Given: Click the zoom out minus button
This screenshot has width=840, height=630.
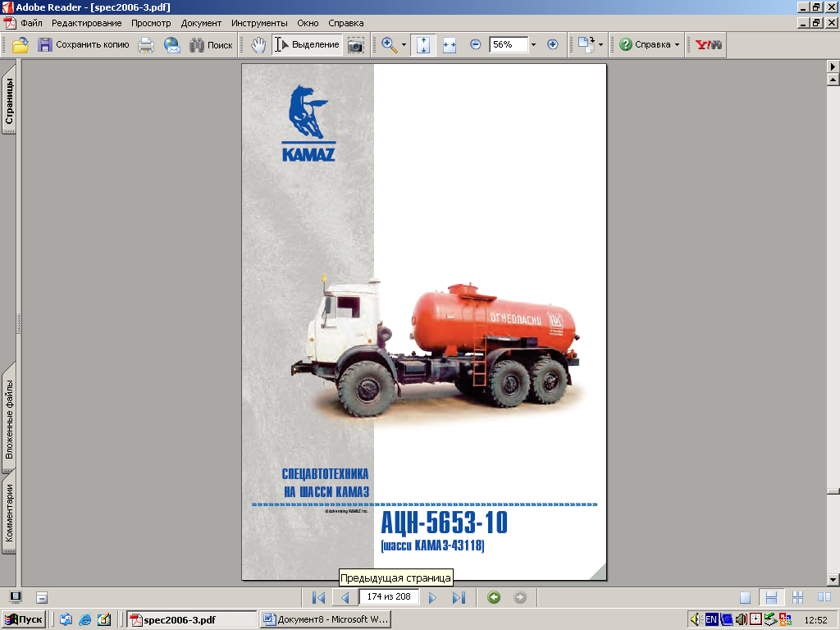Looking at the screenshot, I should (x=475, y=44).
